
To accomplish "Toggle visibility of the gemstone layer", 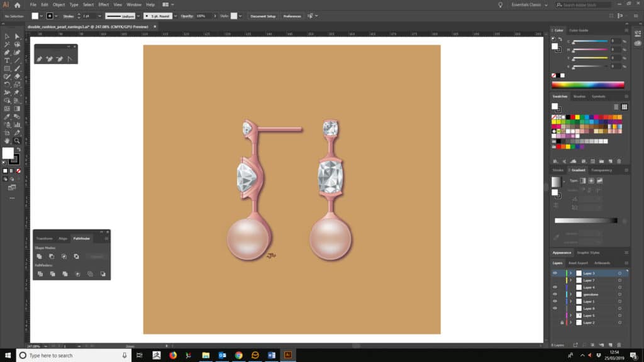I will pos(555,294).
